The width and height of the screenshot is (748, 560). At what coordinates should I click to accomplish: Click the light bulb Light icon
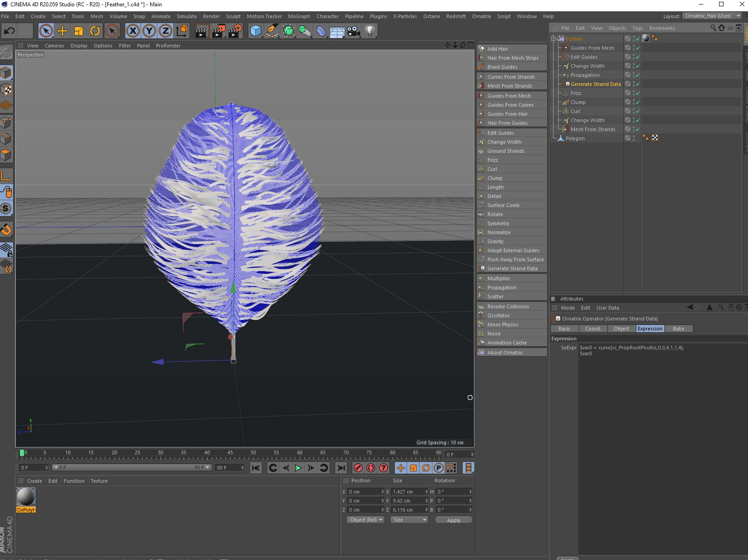370,31
